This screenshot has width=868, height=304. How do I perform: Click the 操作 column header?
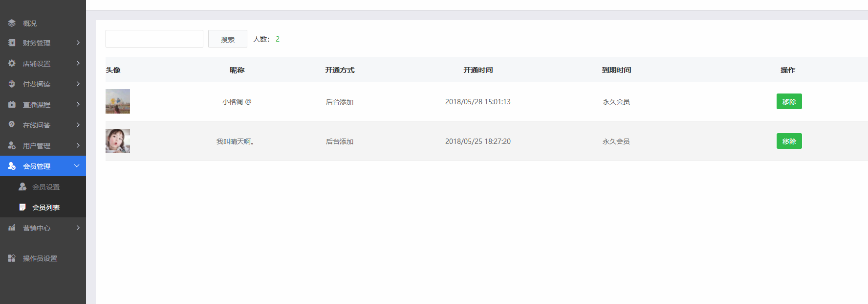[x=788, y=70]
